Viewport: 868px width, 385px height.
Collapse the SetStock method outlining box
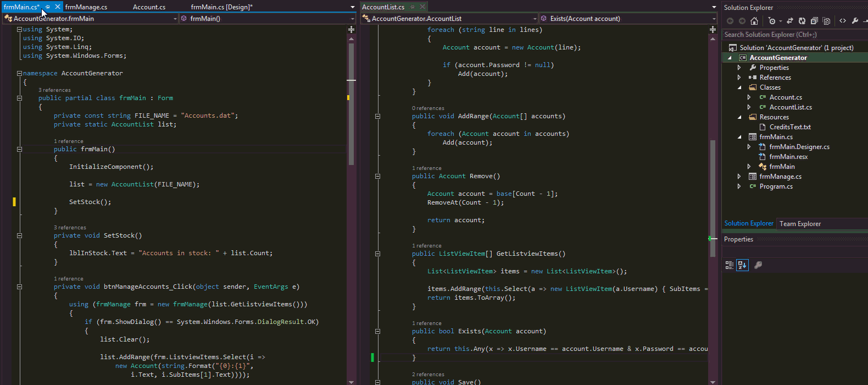pos(19,235)
